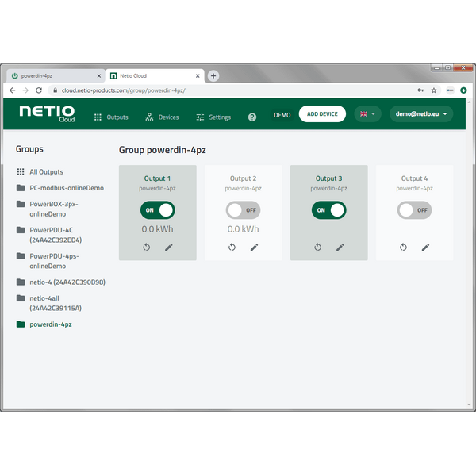
Task: Turn off the Output 3 switch
Action: coord(329,210)
